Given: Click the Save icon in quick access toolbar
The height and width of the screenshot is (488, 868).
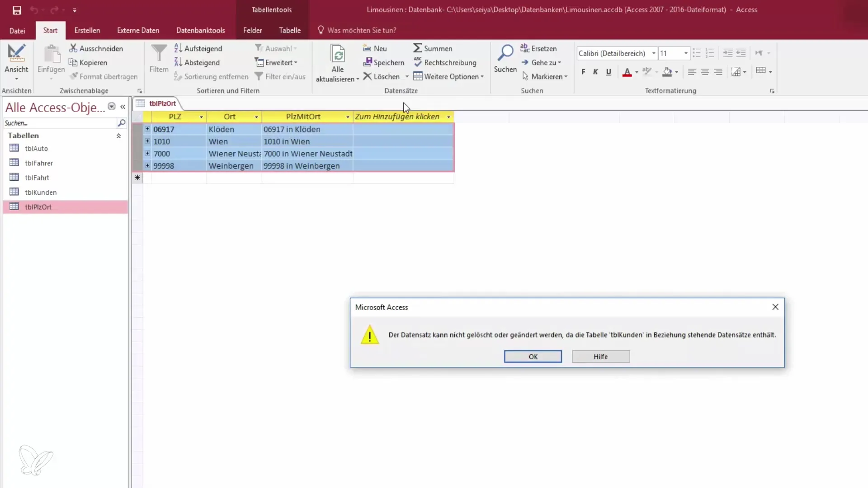Looking at the screenshot, I should pos(17,10).
